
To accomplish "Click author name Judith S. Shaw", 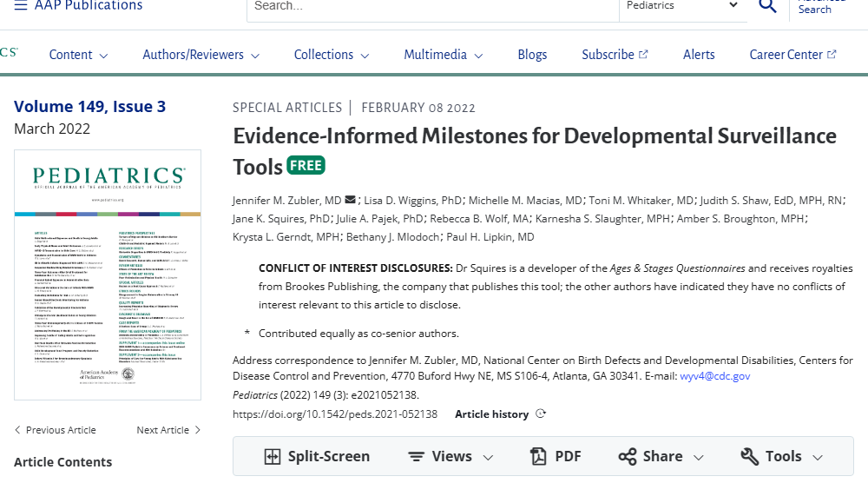I will (x=735, y=201).
